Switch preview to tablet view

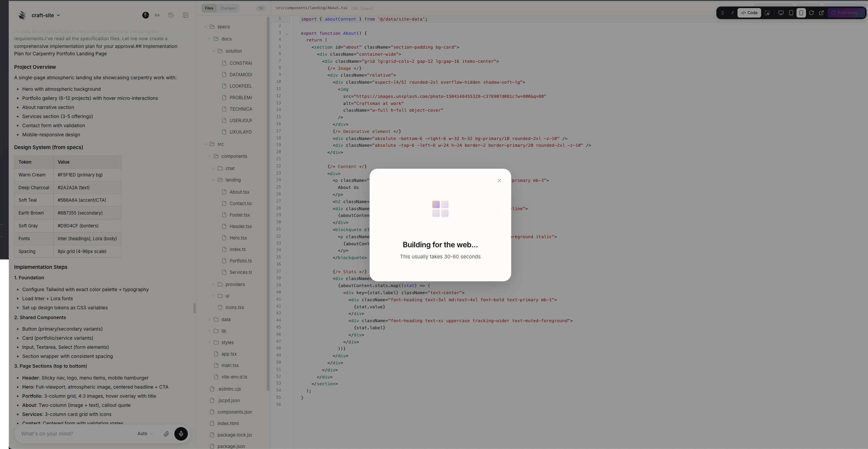[791, 13]
